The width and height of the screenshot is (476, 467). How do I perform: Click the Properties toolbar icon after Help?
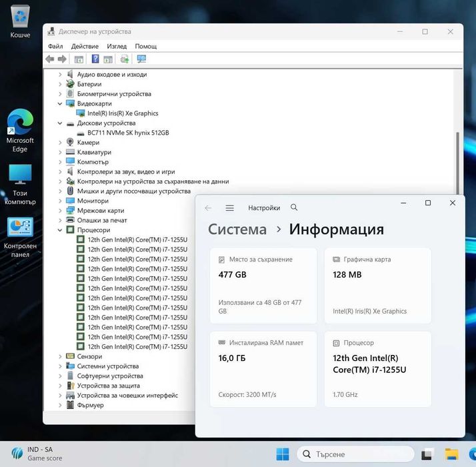108,59
